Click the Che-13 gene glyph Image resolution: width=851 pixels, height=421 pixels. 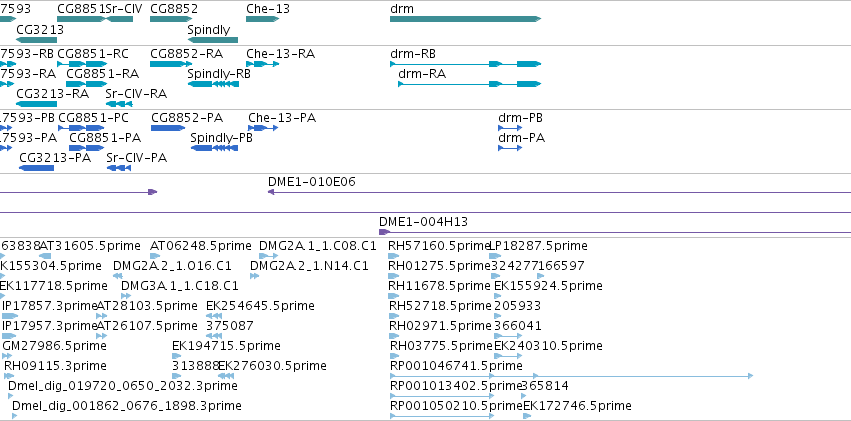pos(262,20)
